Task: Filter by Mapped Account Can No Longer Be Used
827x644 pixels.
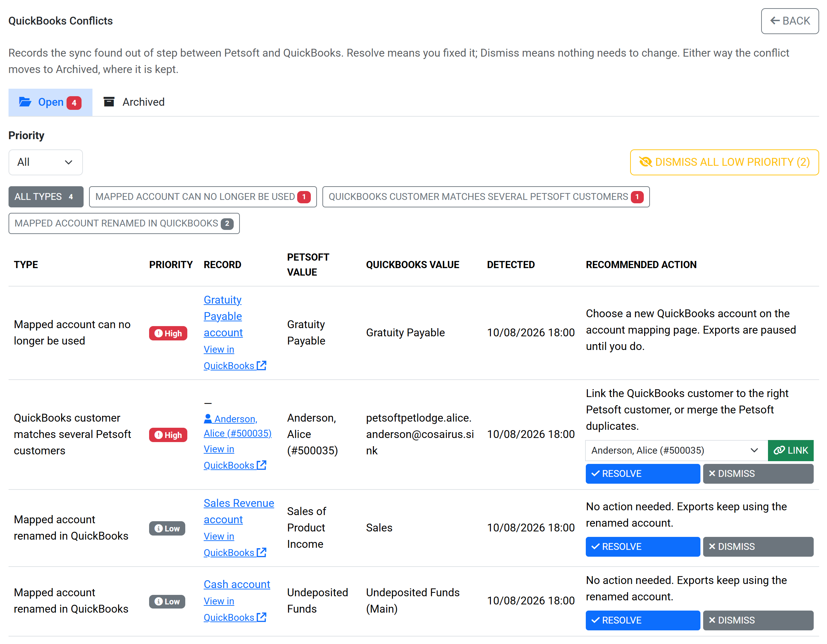Action: pos(203,196)
